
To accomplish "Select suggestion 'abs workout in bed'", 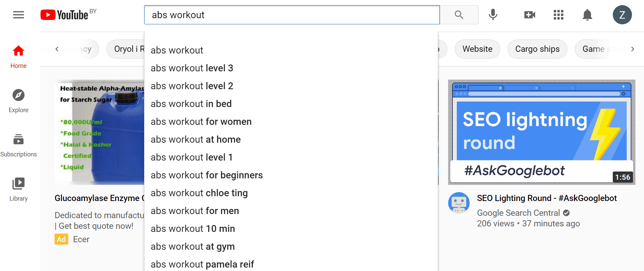I will pyautogui.click(x=291, y=104).
